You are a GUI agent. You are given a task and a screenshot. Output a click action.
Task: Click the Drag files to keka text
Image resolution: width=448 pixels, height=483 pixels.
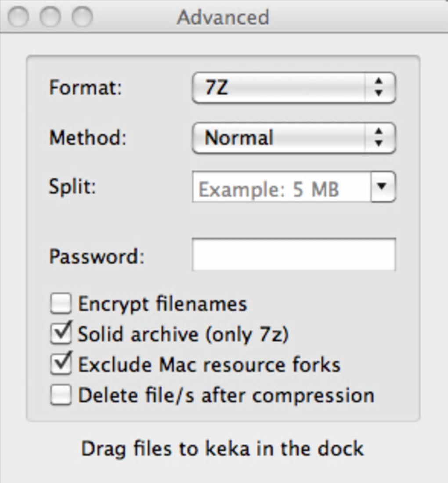click(x=223, y=448)
